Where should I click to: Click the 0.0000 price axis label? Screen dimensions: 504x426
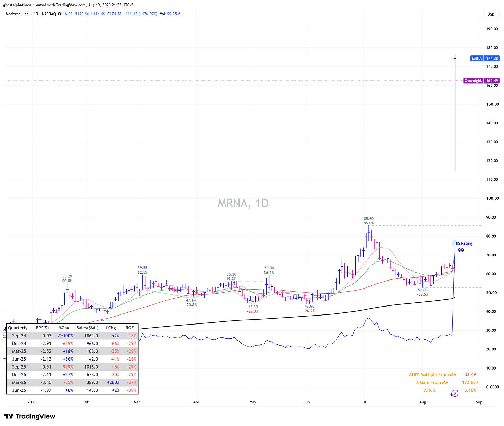point(492,387)
